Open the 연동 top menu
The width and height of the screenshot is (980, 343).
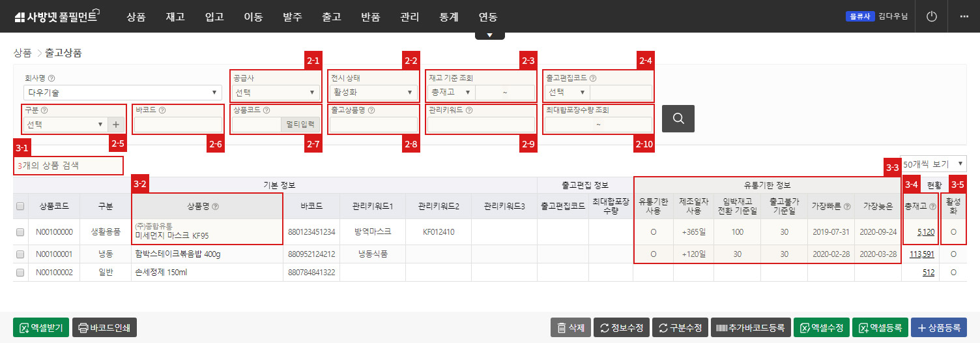point(488,17)
